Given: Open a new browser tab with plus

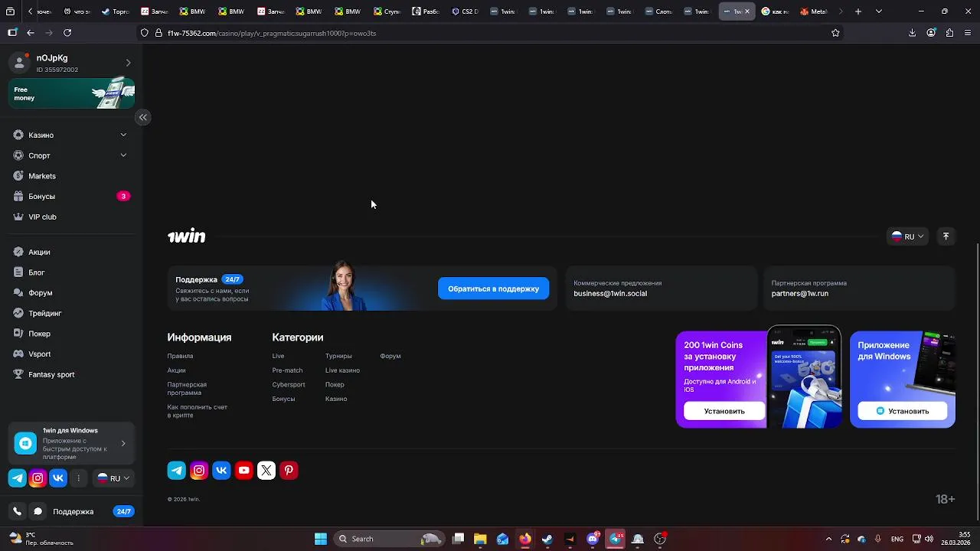Looking at the screenshot, I should (858, 11).
